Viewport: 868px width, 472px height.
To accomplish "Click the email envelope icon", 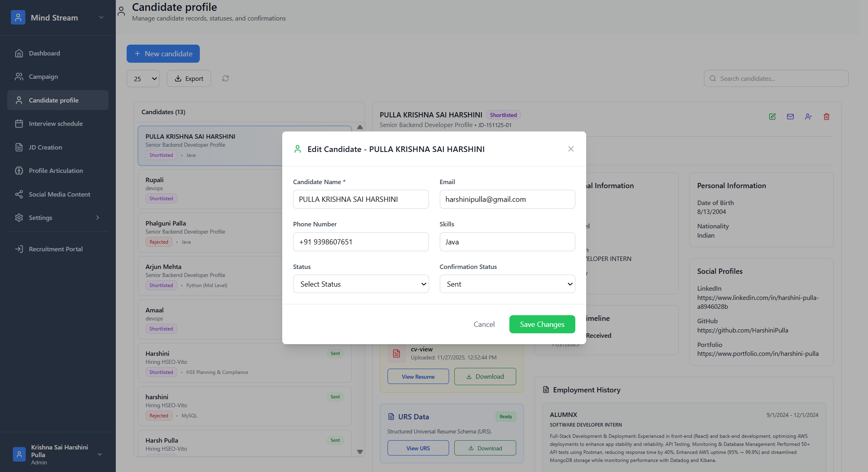I will 790,117.
